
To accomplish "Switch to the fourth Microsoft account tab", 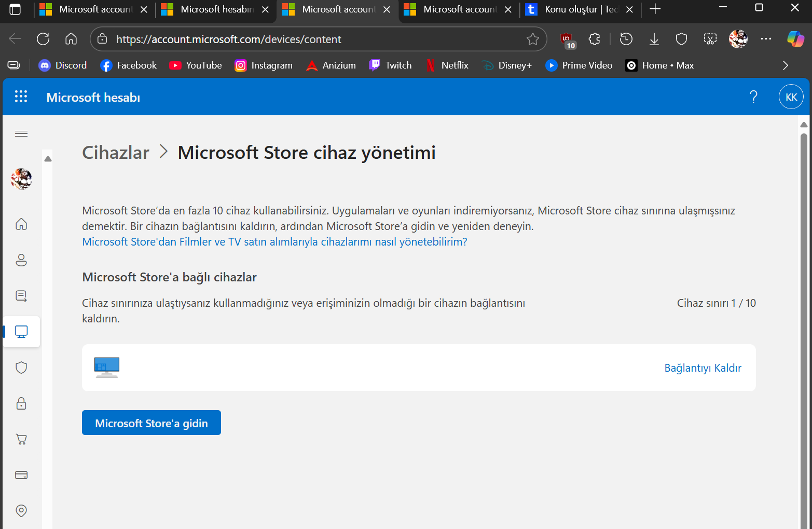I will [x=459, y=9].
